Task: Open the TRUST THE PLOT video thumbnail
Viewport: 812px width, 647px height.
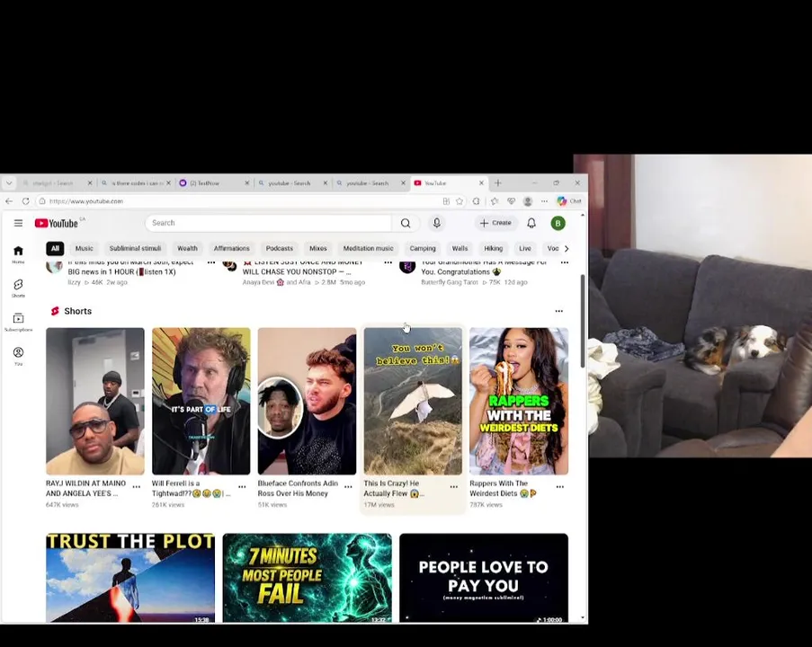Action: click(x=130, y=578)
